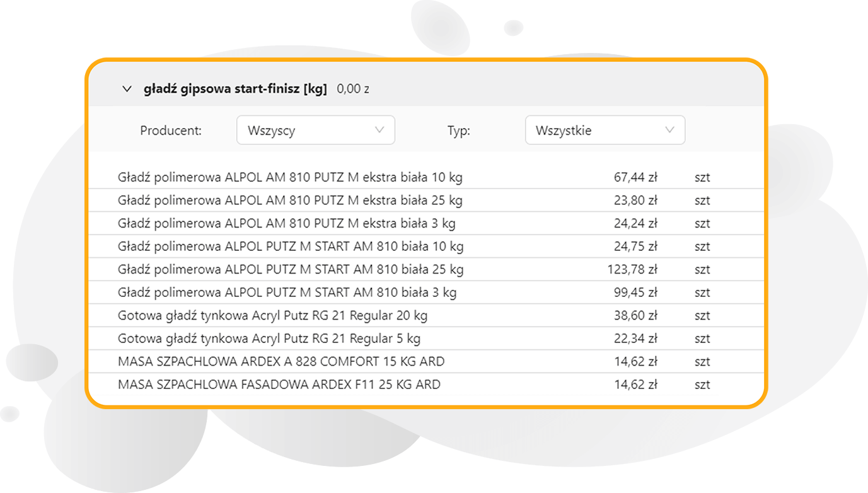
Task: Open the Typ dropdown showing Wszystkie
Action: click(x=605, y=130)
